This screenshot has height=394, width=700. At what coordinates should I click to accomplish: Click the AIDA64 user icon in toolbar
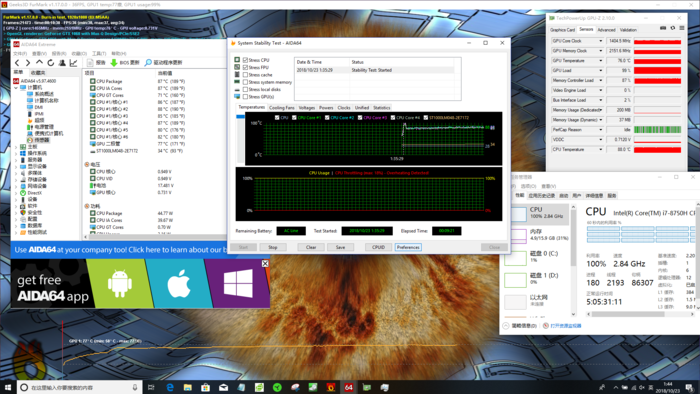(x=62, y=63)
